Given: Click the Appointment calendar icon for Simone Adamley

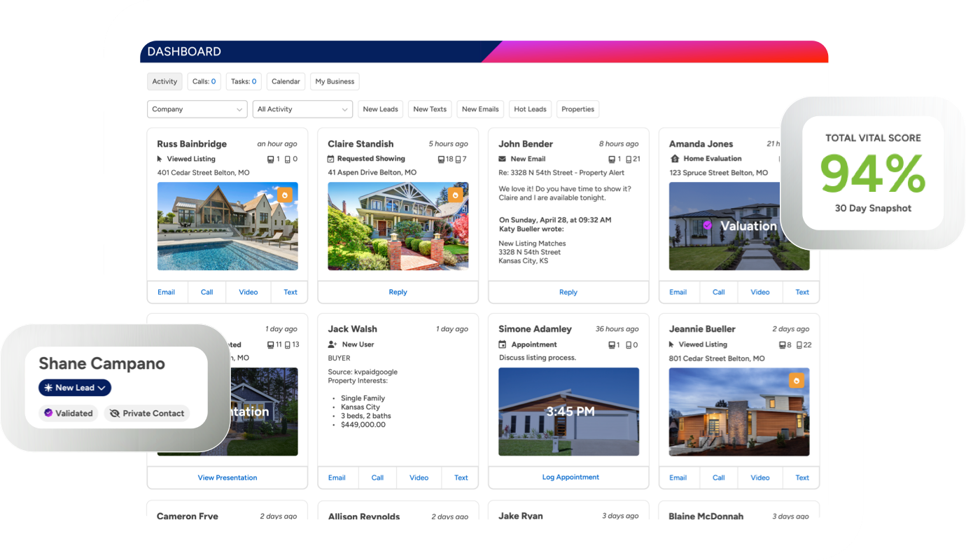Looking at the screenshot, I should click(x=503, y=344).
